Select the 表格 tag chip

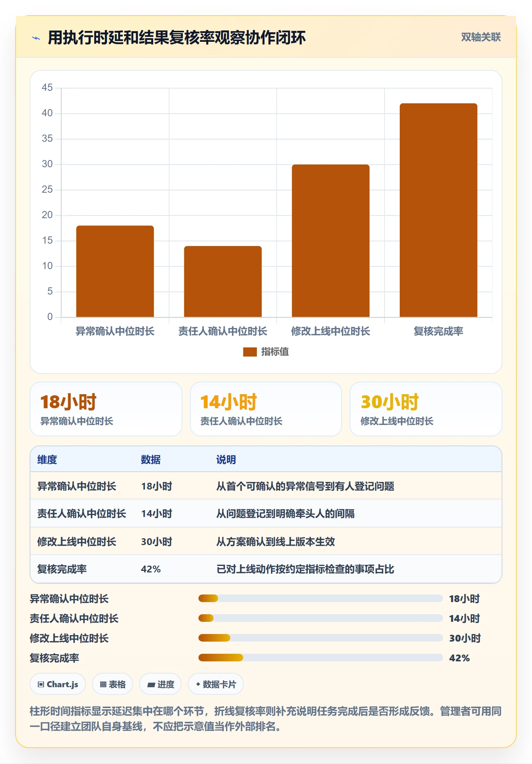click(112, 685)
